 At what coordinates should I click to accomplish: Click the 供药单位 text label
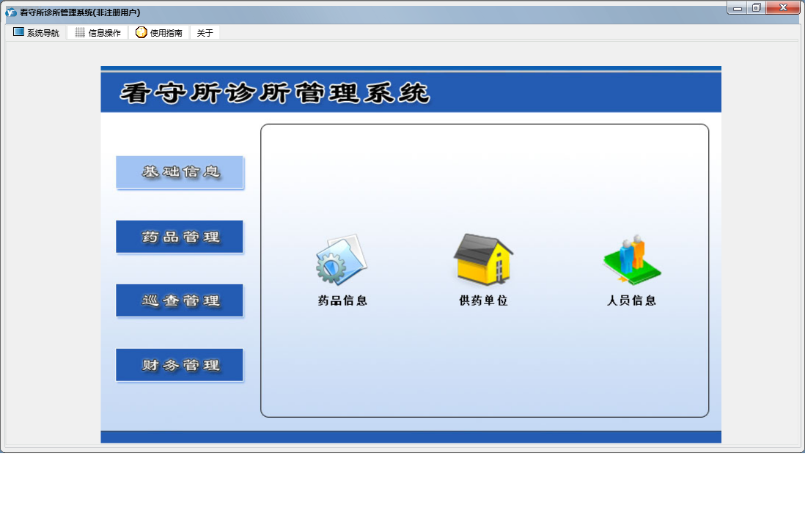[x=483, y=300]
